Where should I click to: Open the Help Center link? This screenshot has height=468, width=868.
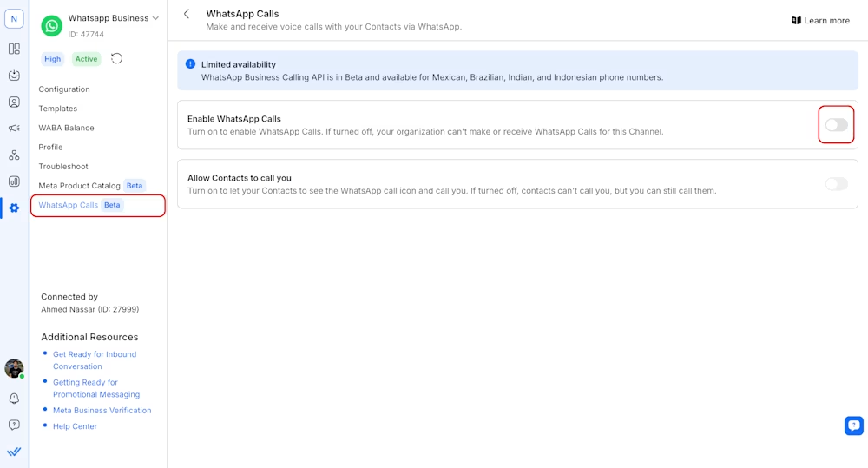(75, 426)
